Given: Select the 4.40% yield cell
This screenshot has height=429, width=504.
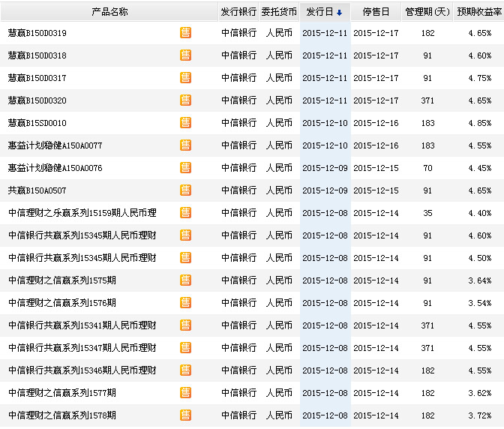Looking at the screenshot, I should tap(479, 213).
